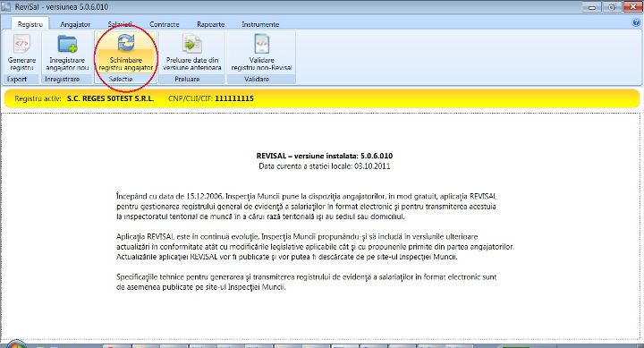The width and height of the screenshot is (644, 348).
Task: Select Schimbare registru angajator button
Action: click(x=126, y=53)
